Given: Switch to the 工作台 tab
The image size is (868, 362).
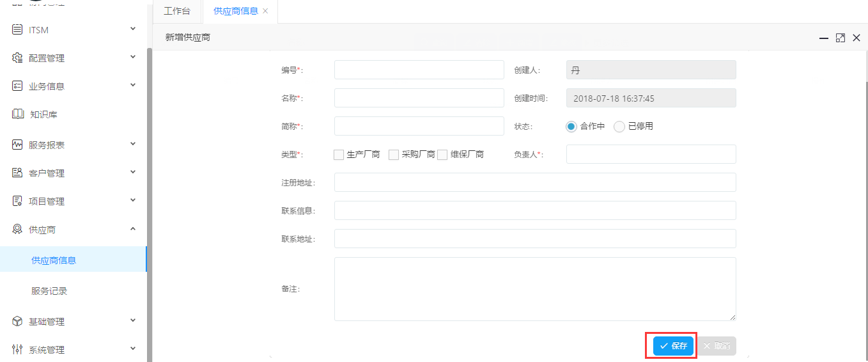Looking at the screenshot, I should tap(177, 11).
